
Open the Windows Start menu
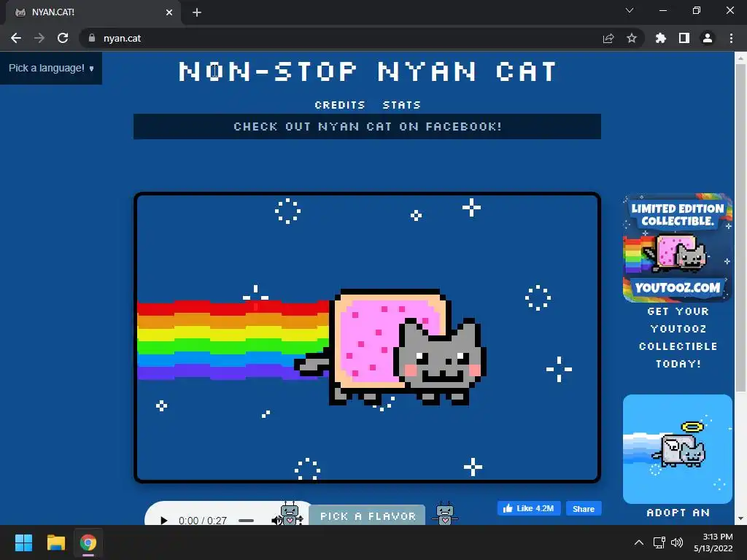pos(23,542)
